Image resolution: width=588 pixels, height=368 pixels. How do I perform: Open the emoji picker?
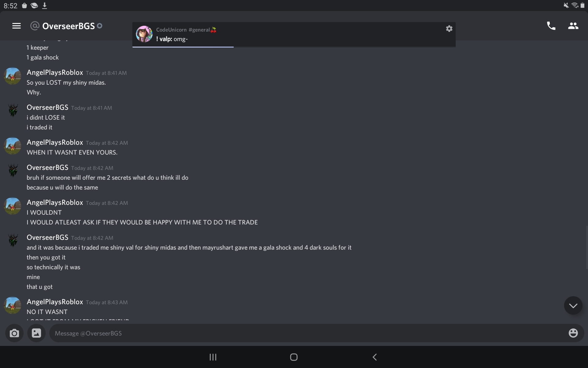[x=573, y=333]
